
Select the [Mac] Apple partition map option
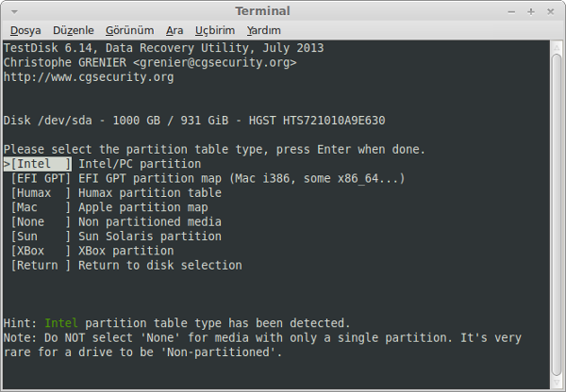(109, 207)
